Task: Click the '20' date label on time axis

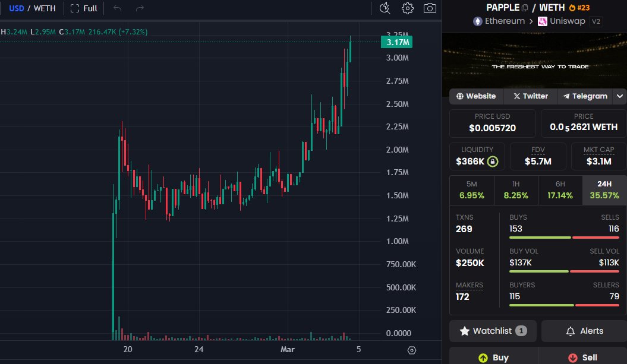Action: click(x=128, y=350)
